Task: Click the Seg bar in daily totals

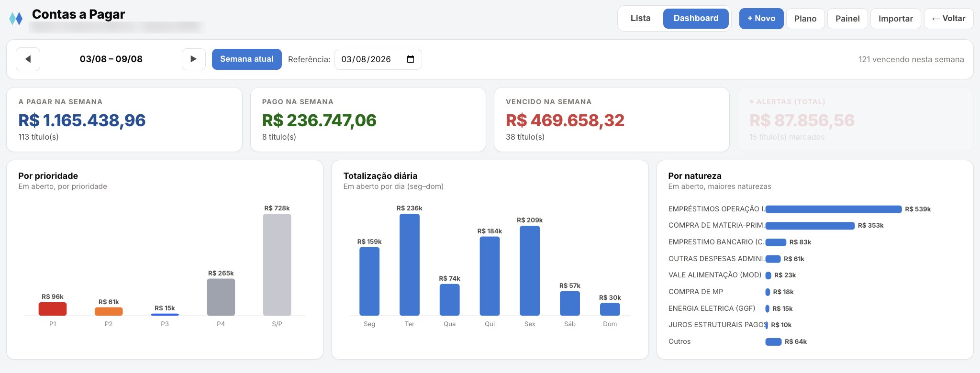Action: pos(369,281)
